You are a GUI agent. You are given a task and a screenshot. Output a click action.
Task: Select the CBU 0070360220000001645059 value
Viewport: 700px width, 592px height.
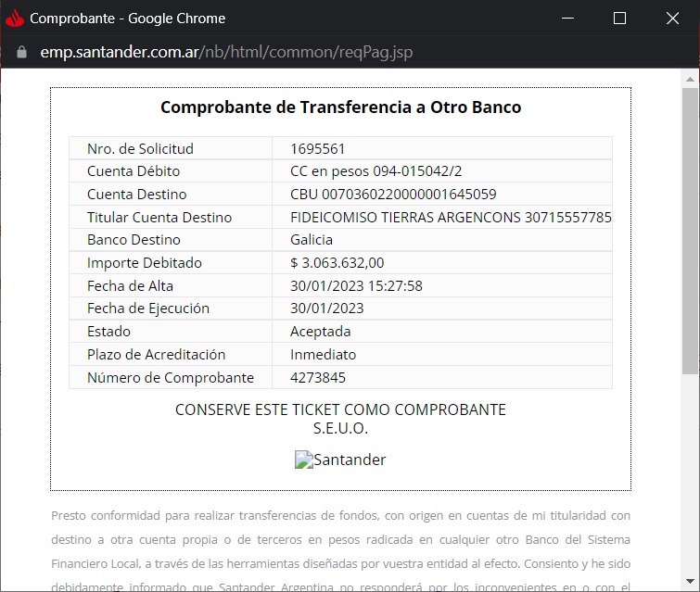393,195
